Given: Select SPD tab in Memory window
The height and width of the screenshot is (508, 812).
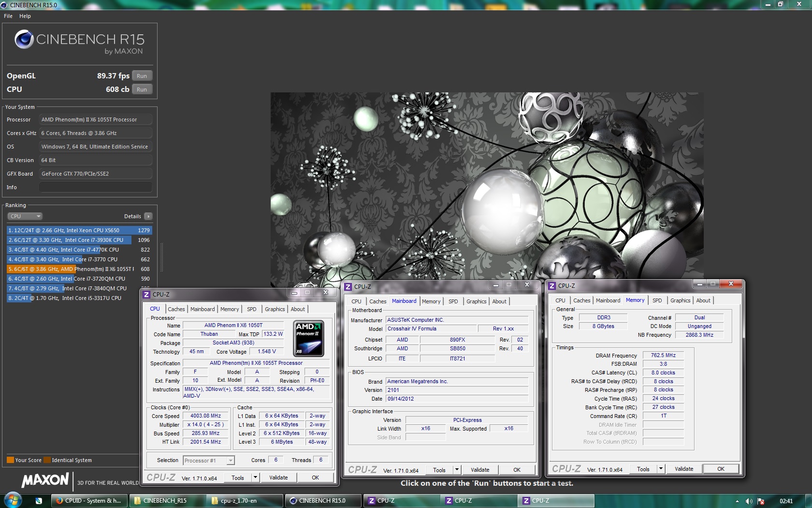Looking at the screenshot, I should (x=657, y=300).
